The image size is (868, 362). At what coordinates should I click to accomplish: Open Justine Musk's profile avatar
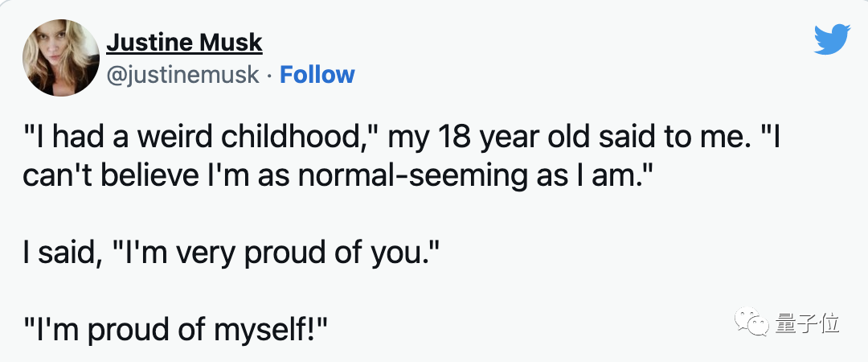pos(61,58)
